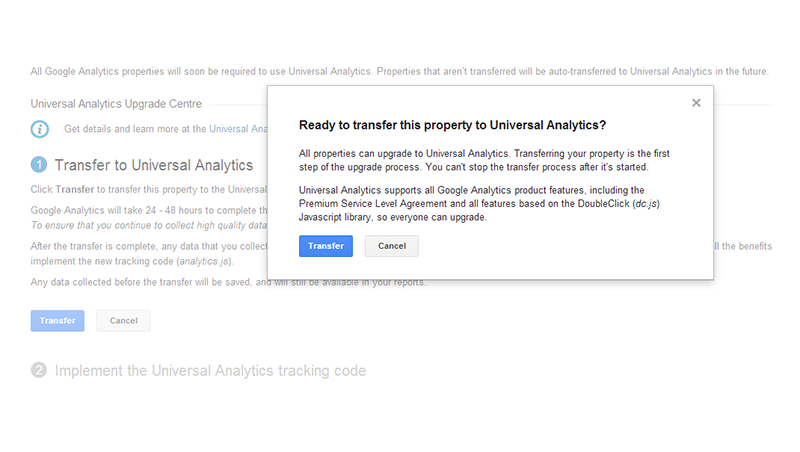Click the top notice about auto-transferred properties
This screenshot has height=452, width=800.
(x=400, y=72)
